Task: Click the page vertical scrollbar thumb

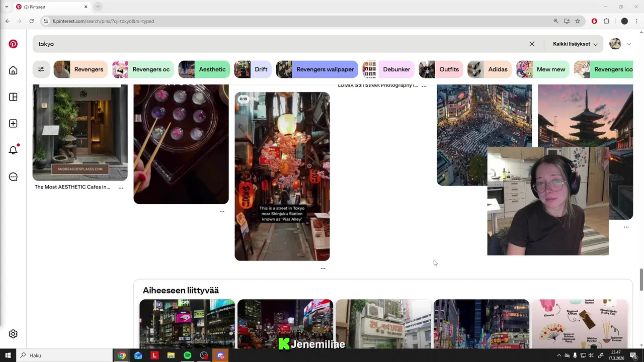Action: [641, 280]
